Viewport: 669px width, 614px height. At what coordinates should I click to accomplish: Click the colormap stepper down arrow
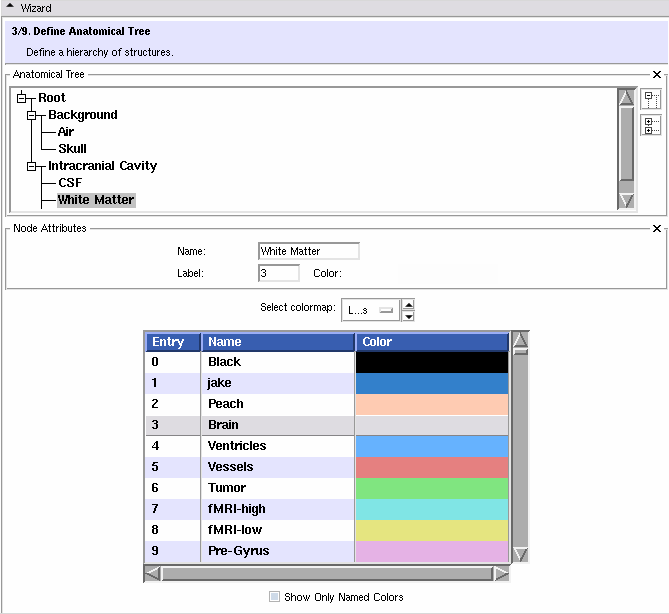click(x=408, y=316)
